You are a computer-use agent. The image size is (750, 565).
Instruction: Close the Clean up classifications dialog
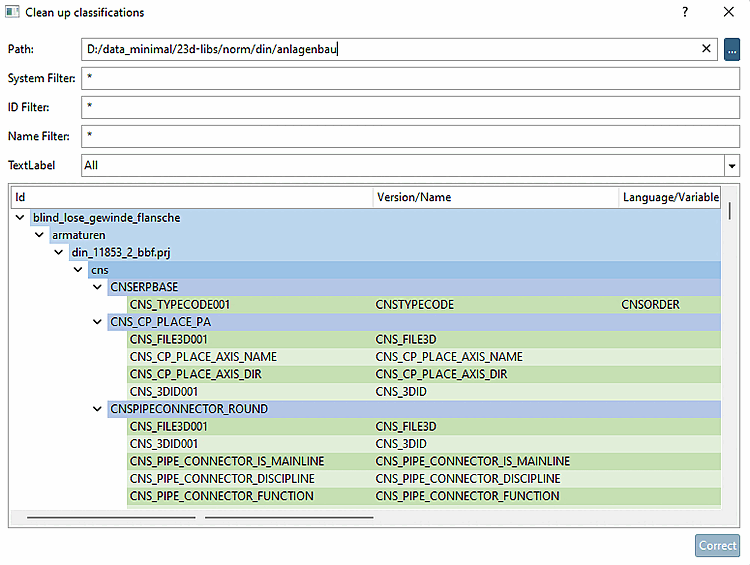(728, 12)
